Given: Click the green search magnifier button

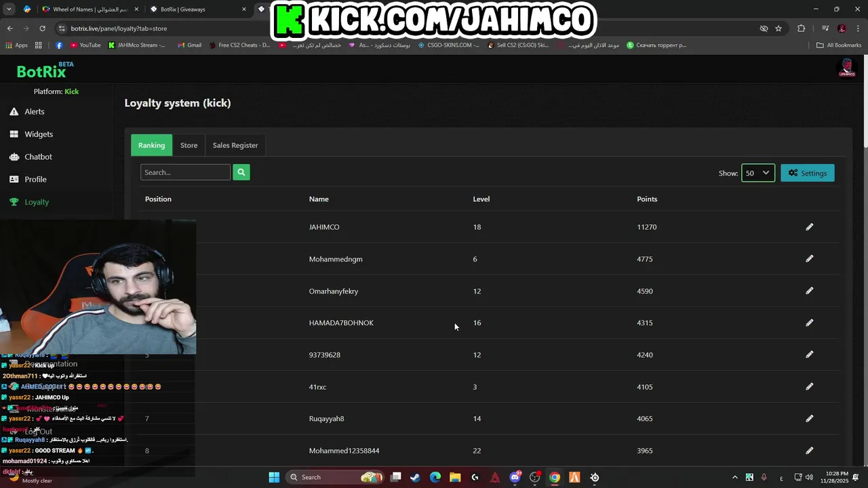Looking at the screenshot, I should point(241,172).
